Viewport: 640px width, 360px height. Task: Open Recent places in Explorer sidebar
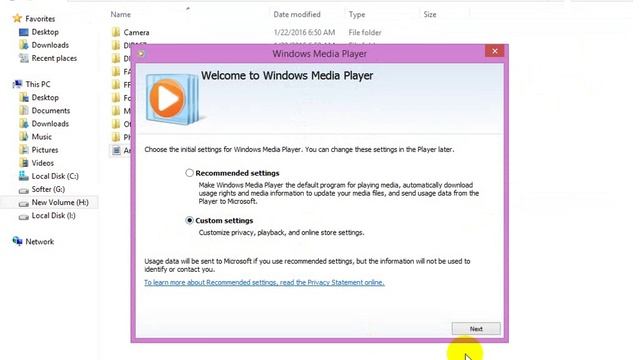54,58
